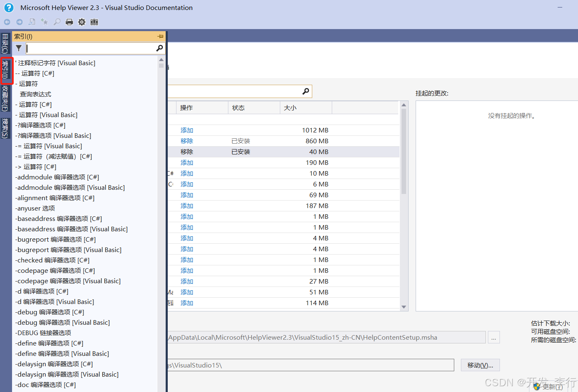Select index entry "-anyuser 选项"

pos(35,208)
